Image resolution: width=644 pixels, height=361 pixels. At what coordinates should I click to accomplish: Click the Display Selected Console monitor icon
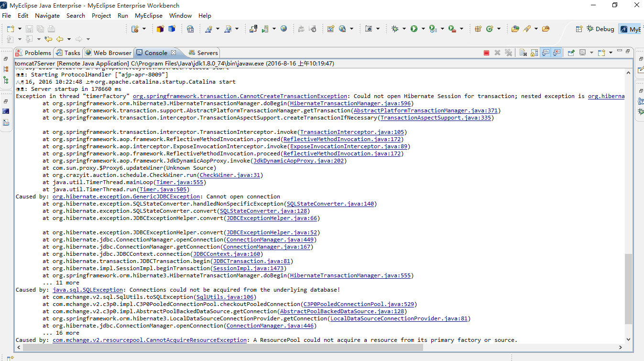tap(582, 53)
